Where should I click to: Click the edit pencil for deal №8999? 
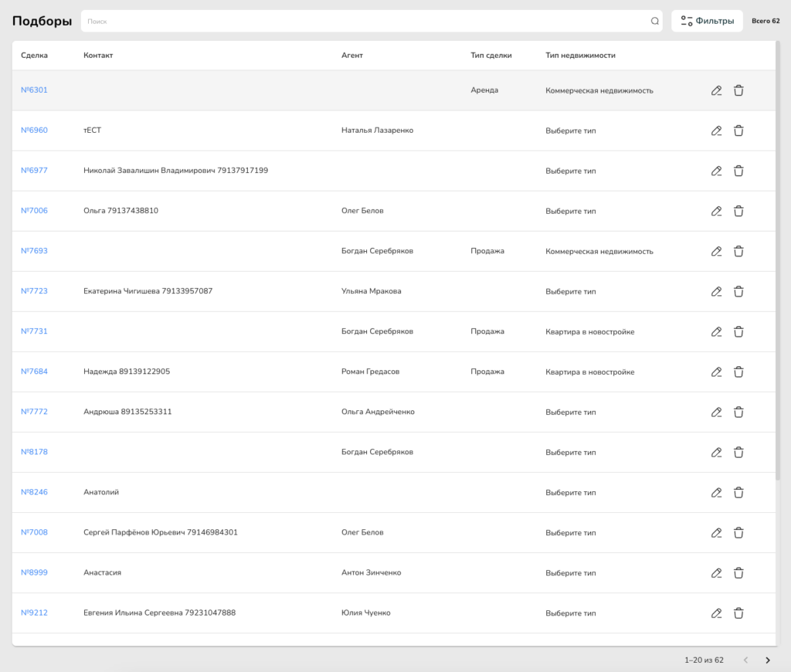pos(716,572)
